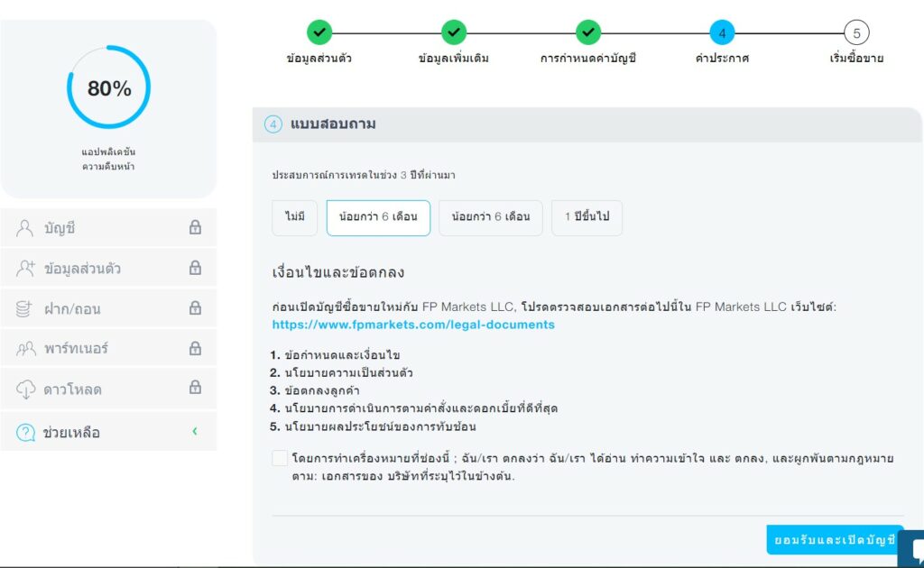The width and height of the screenshot is (924, 568).
Task: Click the lock icon on the บัญชี row
Action: click(195, 228)
